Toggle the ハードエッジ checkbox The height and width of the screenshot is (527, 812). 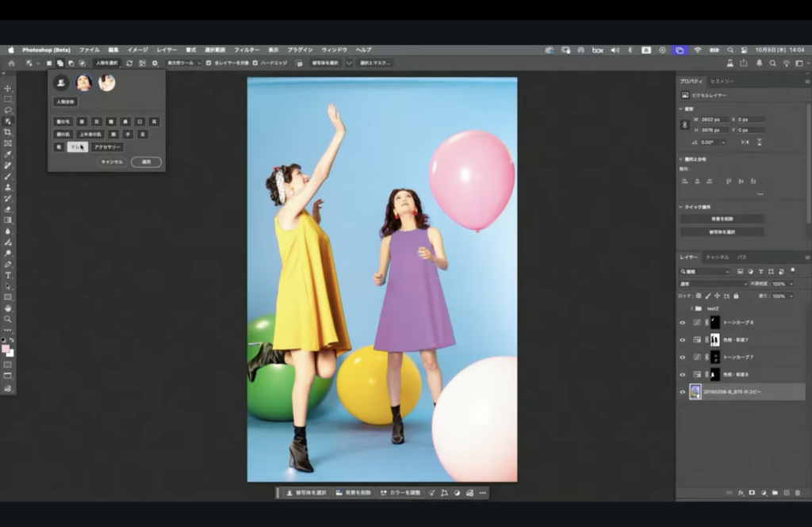(x=256, y=63)
